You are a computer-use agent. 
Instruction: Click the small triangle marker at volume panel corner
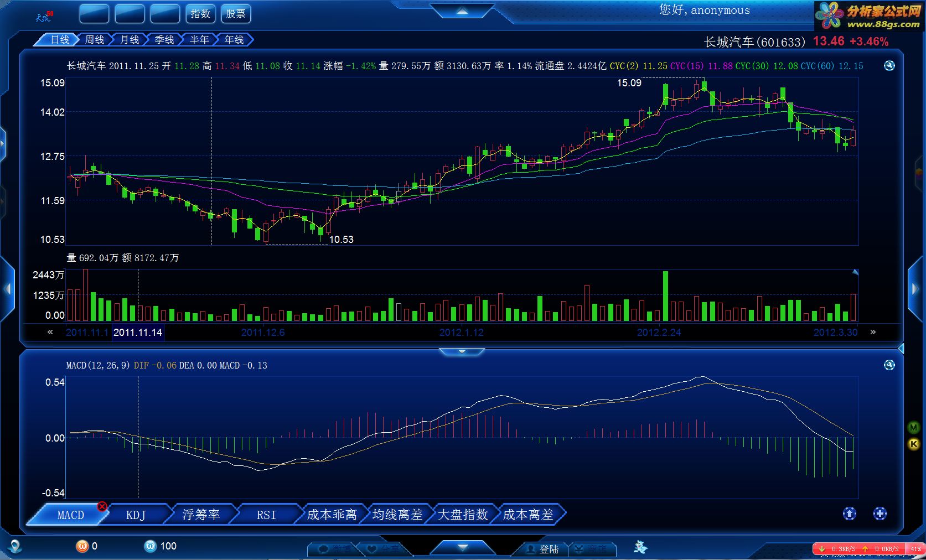[855, 272]
